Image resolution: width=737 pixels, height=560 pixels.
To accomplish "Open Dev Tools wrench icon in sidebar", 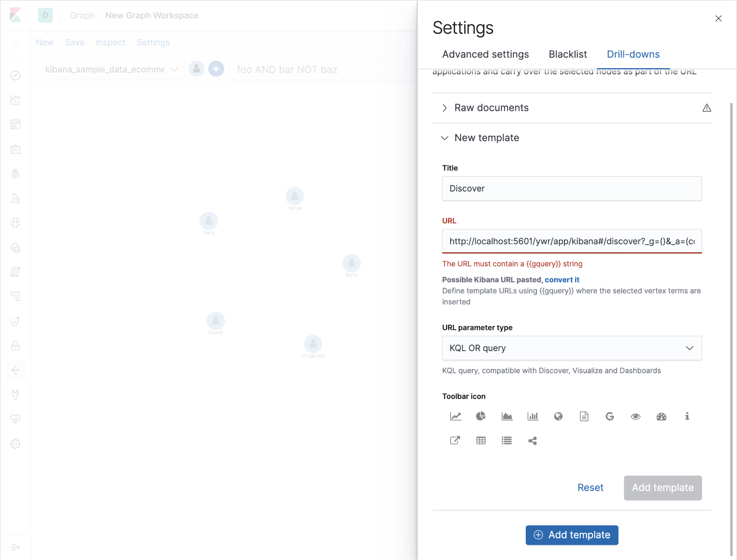I will pyautogui.click(x=15, y=395).
